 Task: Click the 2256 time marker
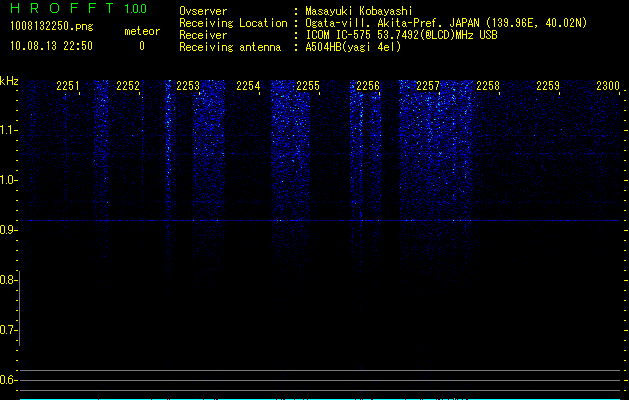pyautogui.click(x=368, y=86)
